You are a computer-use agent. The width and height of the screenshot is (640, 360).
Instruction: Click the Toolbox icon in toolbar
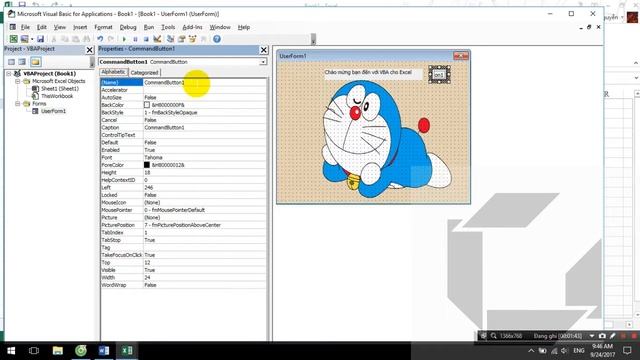tap(203, 39)
